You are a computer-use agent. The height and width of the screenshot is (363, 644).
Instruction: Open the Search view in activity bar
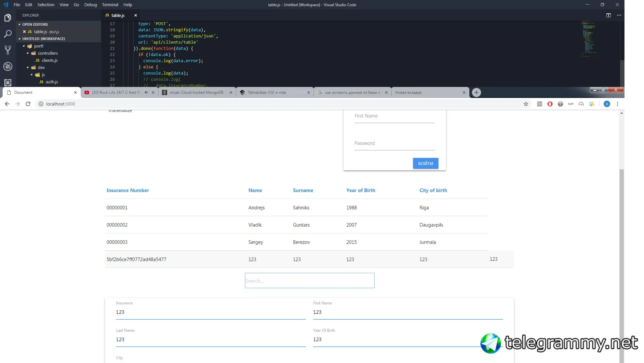[8, 34]
